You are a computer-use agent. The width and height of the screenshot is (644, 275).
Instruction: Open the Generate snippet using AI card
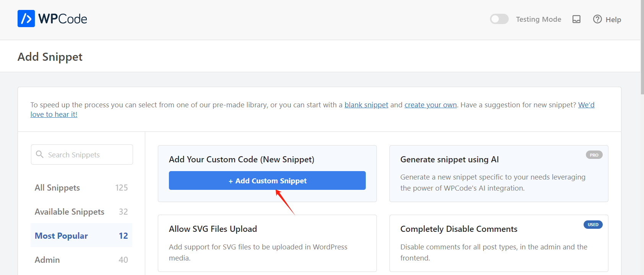pos(498,173)
